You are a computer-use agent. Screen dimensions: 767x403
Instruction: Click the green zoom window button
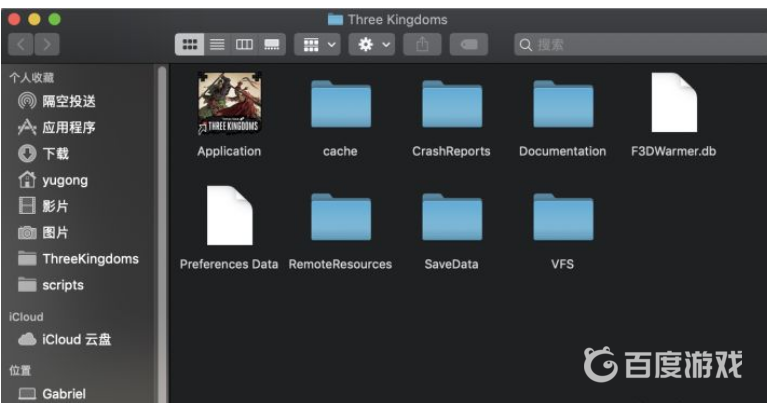(54, 19)
